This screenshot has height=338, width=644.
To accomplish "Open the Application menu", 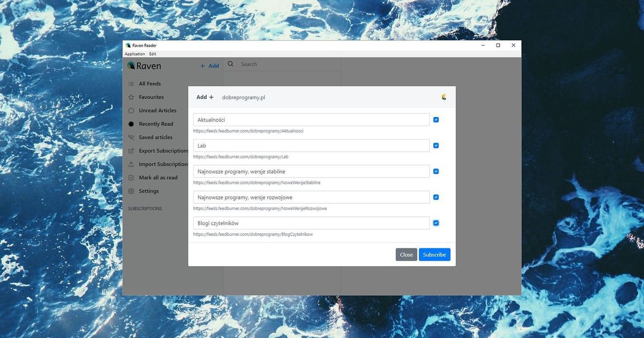I will tap(135, 54).
